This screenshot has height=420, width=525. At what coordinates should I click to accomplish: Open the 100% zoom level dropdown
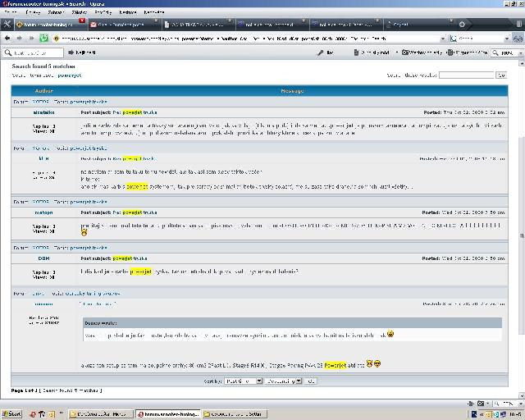pos(508,52)
